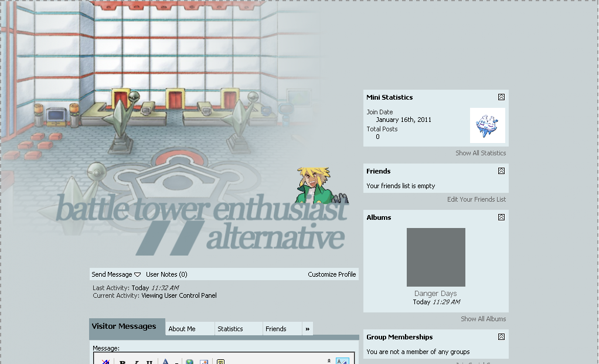Click the shrink editor size arrow

point(329,360)
